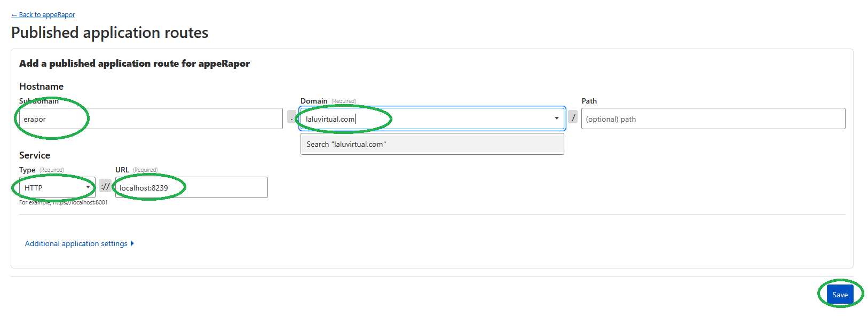Click the Hostname section heading

[41, 86]
